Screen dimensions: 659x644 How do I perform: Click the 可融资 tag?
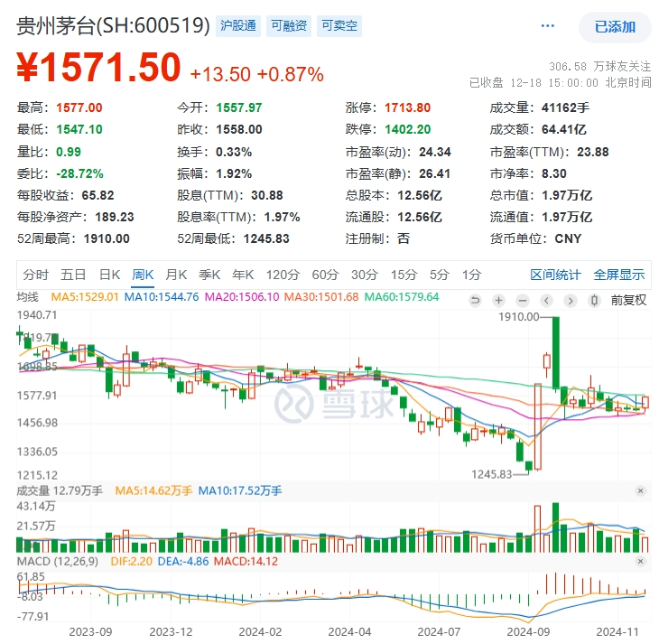[289, 26]
